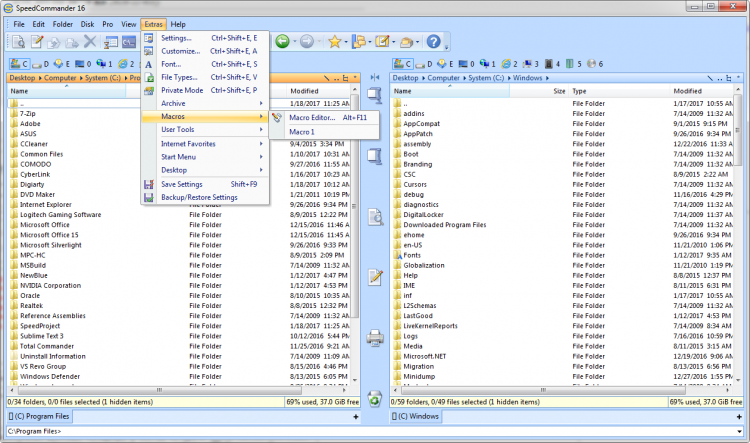Viewport: 750px width, 443px height.
Task: Click the printer icon in center button bar
Action: pos(375,338)
